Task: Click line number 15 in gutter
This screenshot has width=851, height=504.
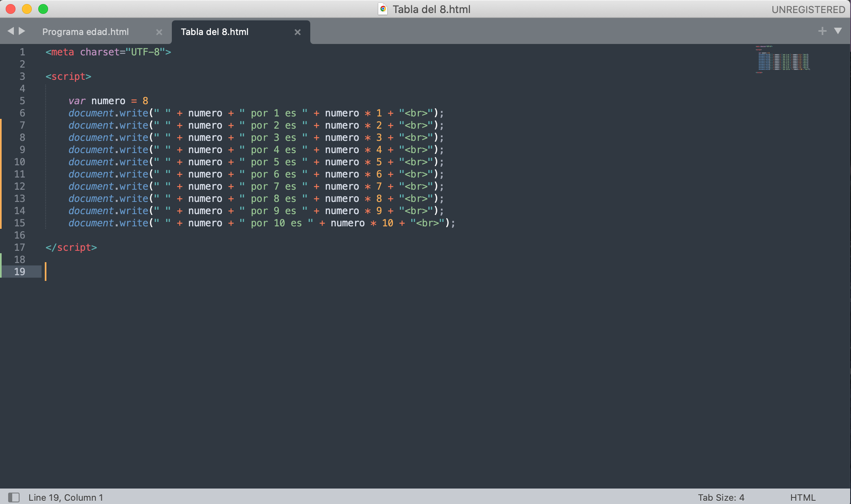Action: pos(20,223)
